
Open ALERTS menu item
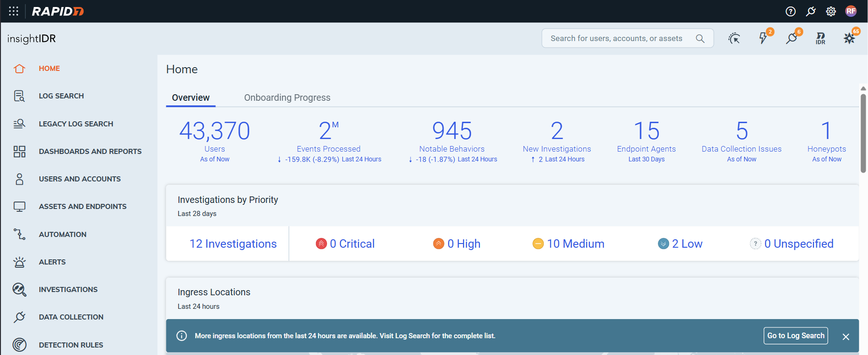click(52, 262)
